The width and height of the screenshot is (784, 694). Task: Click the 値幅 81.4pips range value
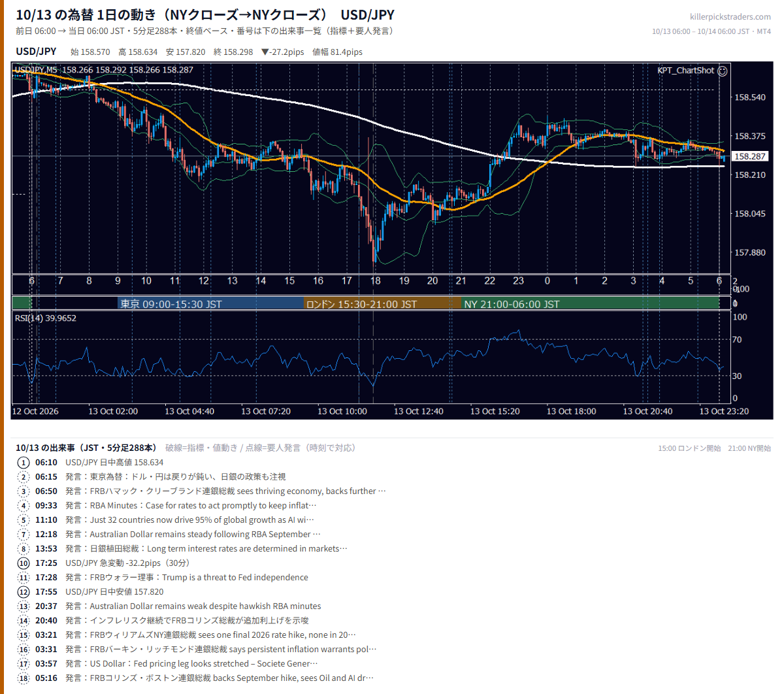coord(337,52)
